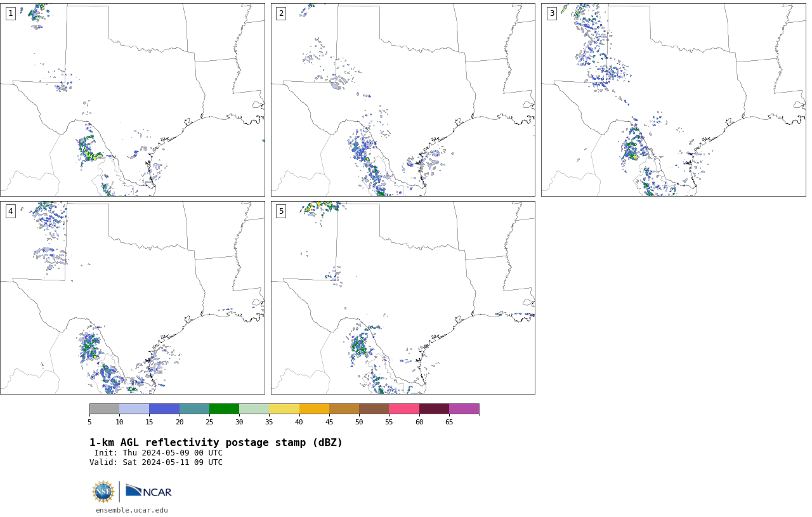Click the pink 55-60 dBZ swatch
Screen dimensions: 812x517
pyautogui.click(x=404, y=409)
